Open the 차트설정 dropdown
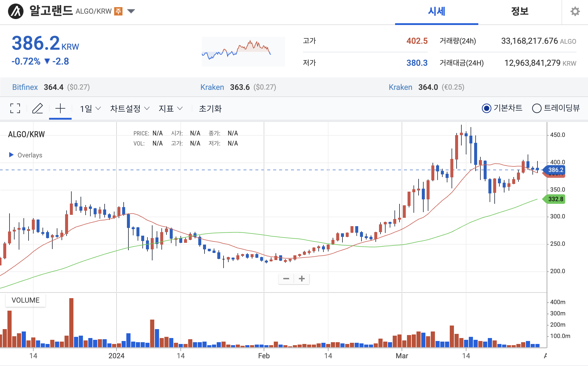Viewport: 588px width, 366px height. [130, 109]
